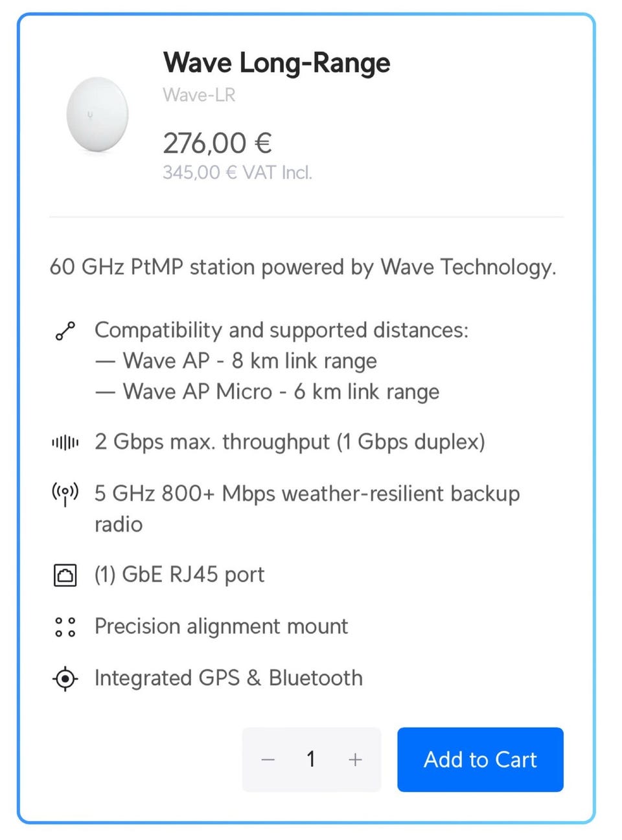This screenshot has height=840, width=622.
Task: Click the Wave Long-Range product title
Action: pyautogui.click(x=277, y=63)
